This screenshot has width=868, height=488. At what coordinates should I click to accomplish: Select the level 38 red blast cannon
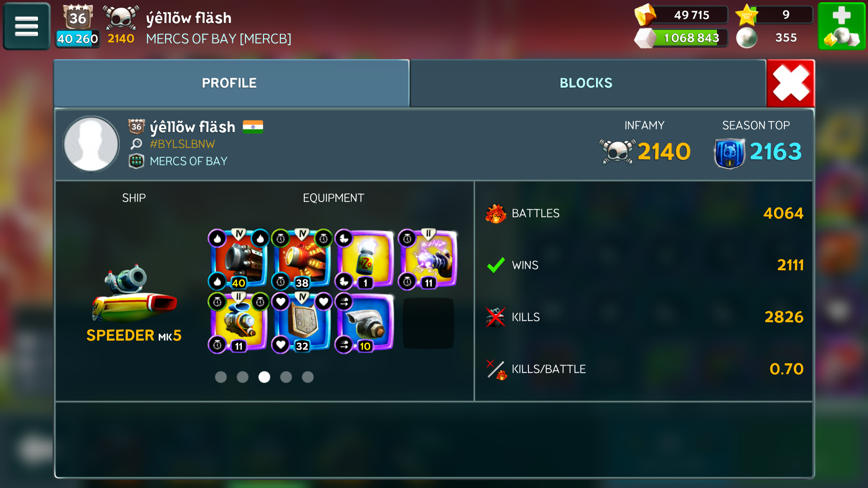click(302, 259)
